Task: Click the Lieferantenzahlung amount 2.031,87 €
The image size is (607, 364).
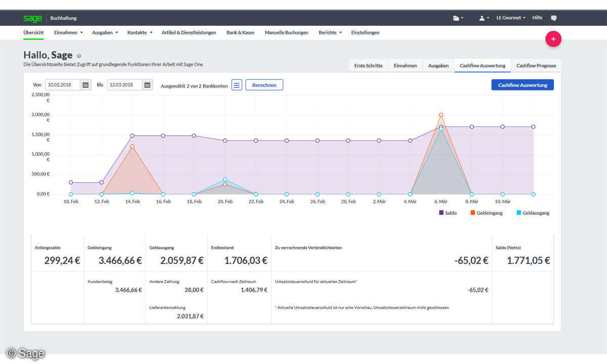Action: tap(190, 316)
